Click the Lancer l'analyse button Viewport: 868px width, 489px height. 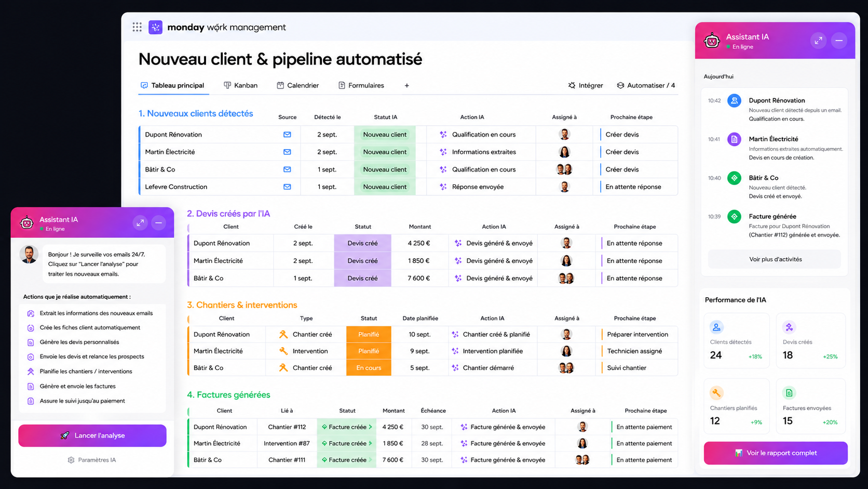(x=92, y=435)
